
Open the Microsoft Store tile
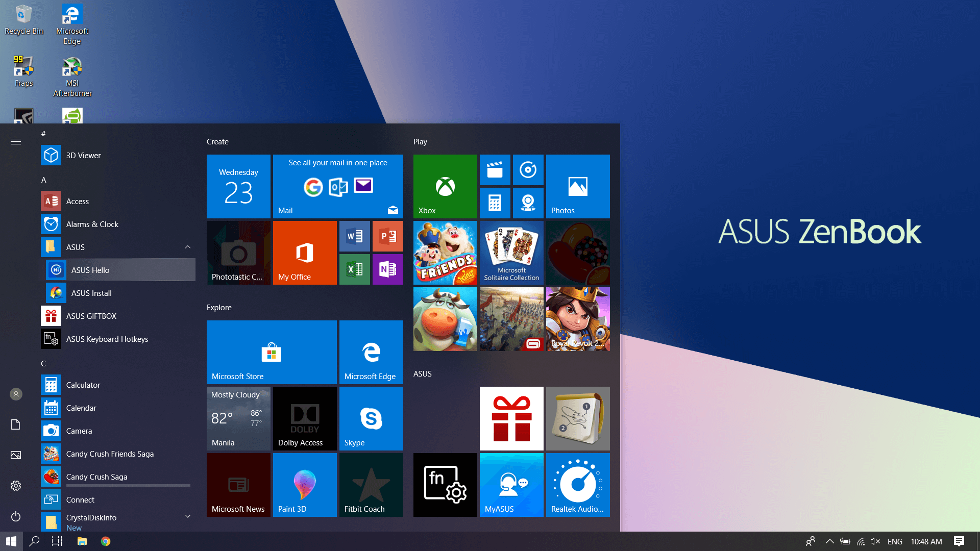(272, 352)
